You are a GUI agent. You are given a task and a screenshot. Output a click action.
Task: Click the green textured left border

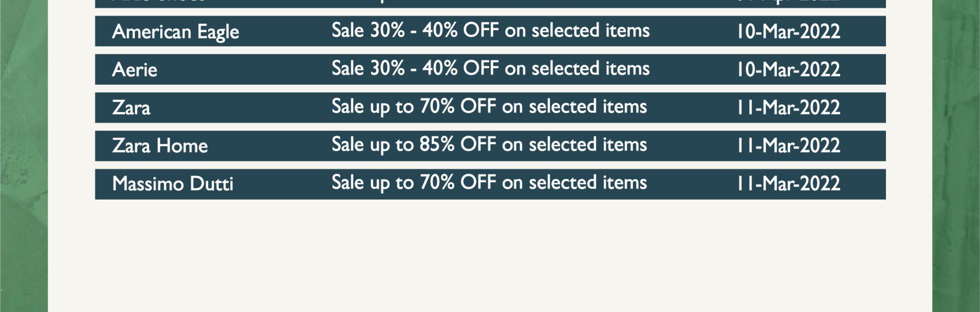click(23, 156)
